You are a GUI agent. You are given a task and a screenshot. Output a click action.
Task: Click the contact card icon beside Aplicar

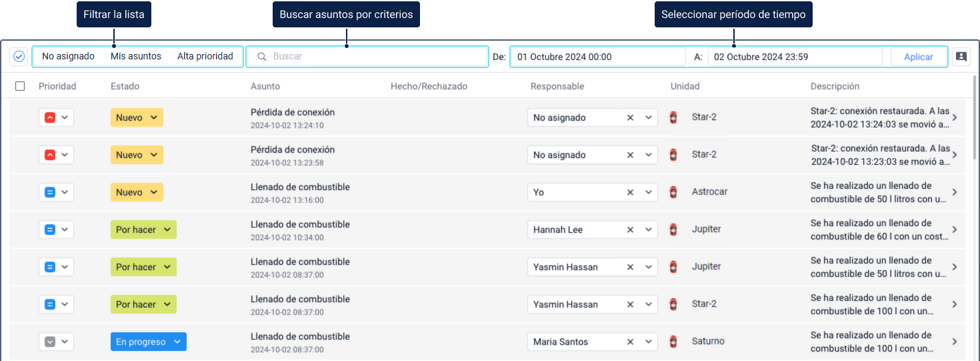pos(961,57)
